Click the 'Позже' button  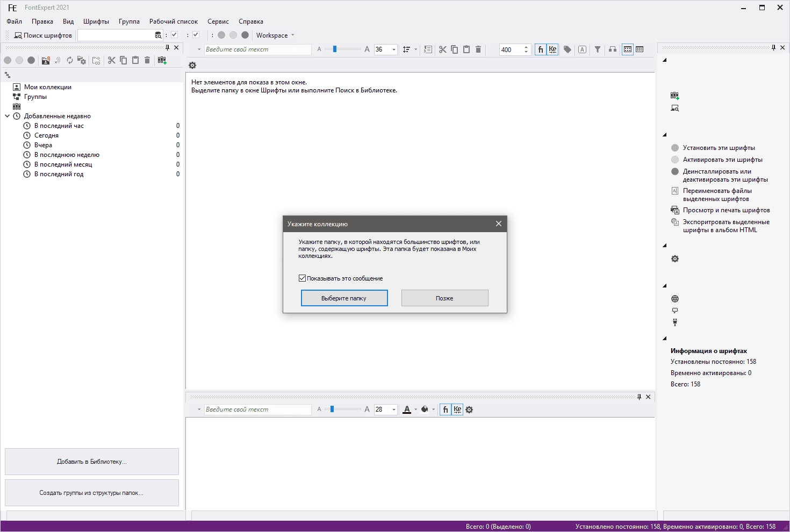click(444, 298)
